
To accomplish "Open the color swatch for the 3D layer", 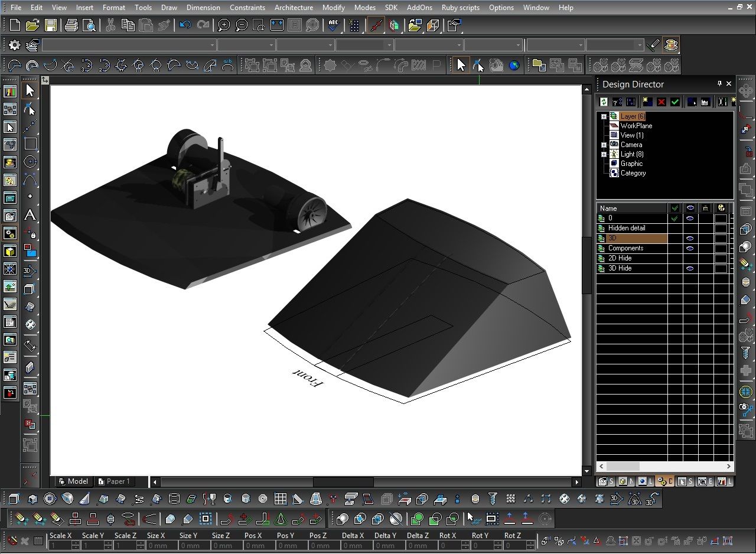I will (721, 239).
